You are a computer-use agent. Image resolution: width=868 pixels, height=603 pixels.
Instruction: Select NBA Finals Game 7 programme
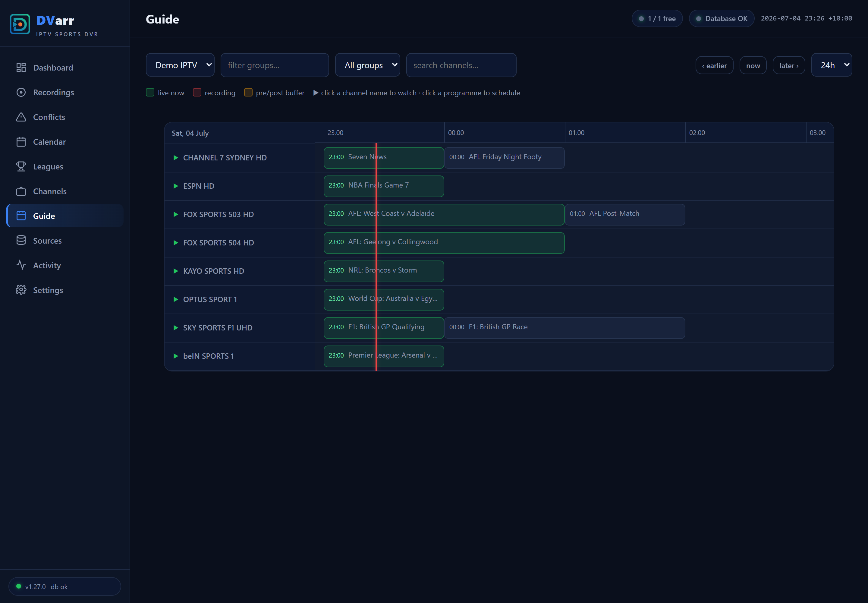coord(384,186)
